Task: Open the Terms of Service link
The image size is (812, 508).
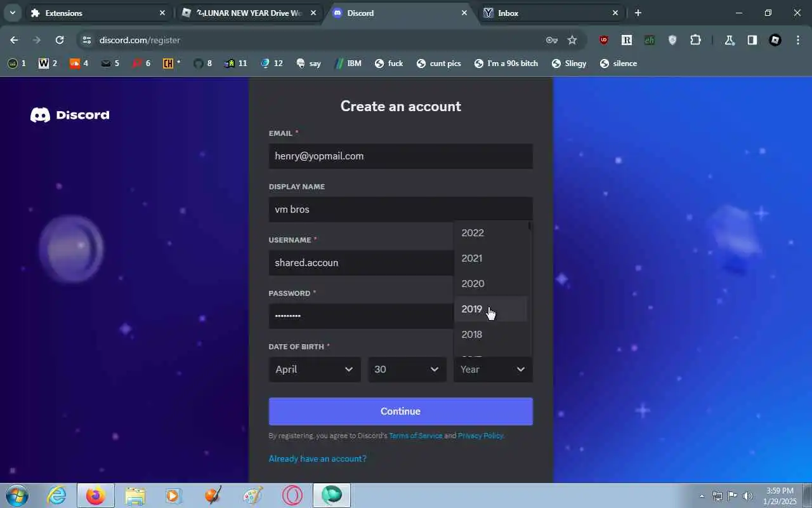Action: [416, 436]
